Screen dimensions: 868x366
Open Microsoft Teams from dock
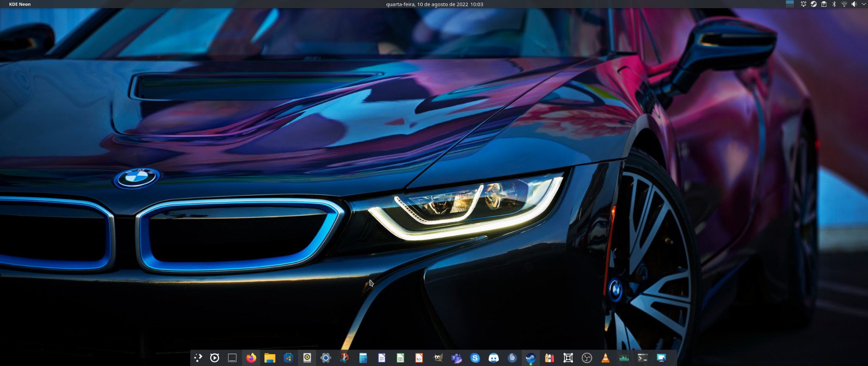pyautogui.click(x=456, y=358)
